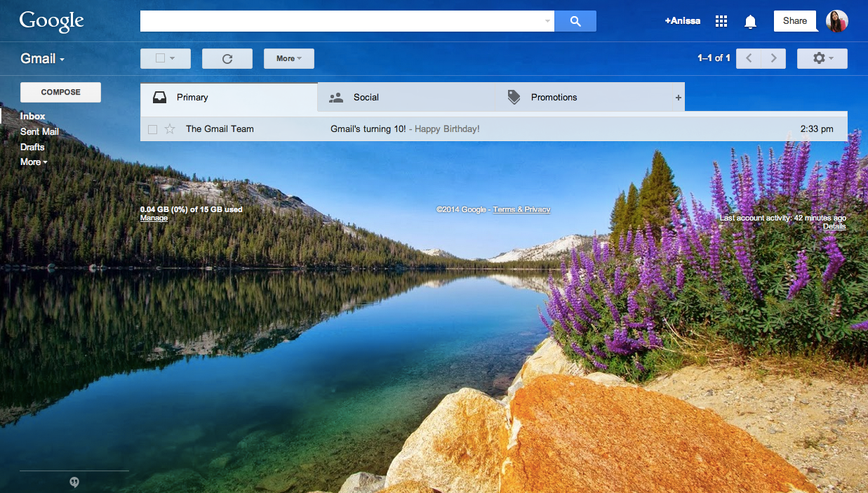Image resolution: width=868 pixels, height=493 pixels.
Task: Expand the More labels menu
Action: tap(33, 162)
